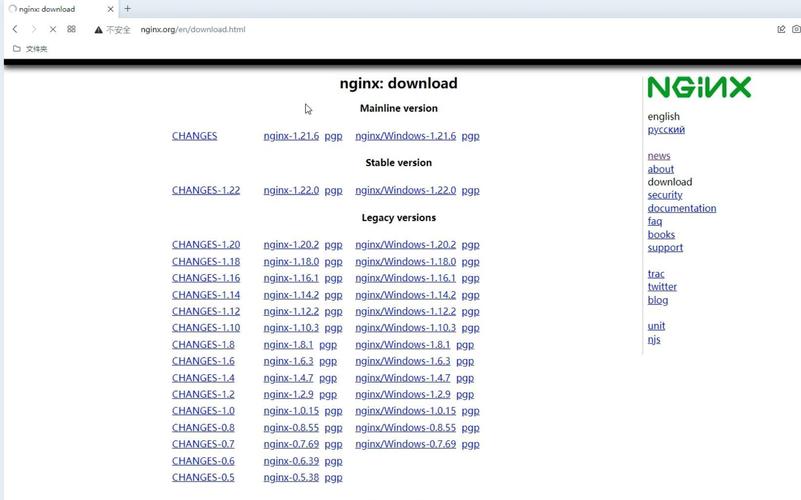Close the nginx: download tab
Image resolution: width=801 pixels, height=500 pixels.
[x=110, y=9]
